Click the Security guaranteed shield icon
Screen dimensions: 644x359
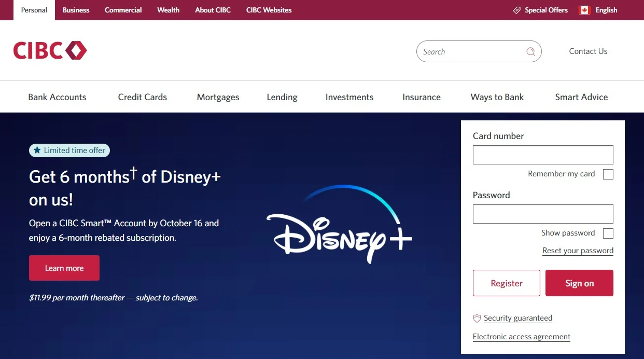coord(477,318)
